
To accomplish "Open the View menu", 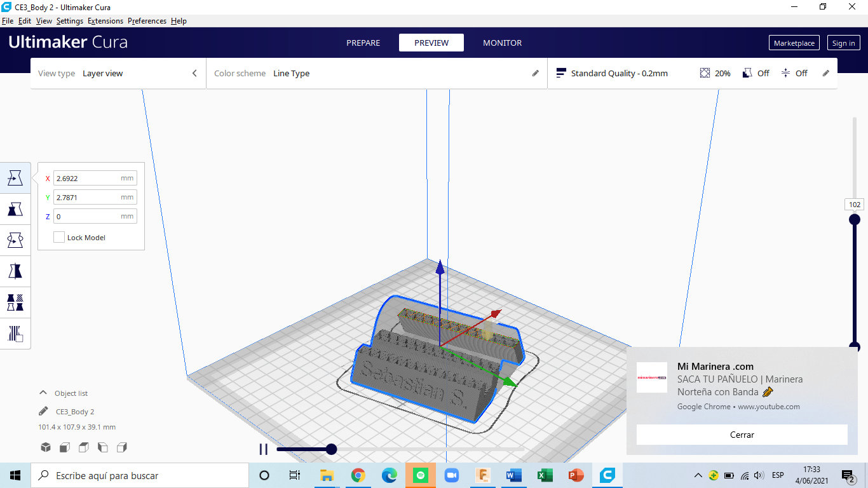I will click(x=44, y=21).
